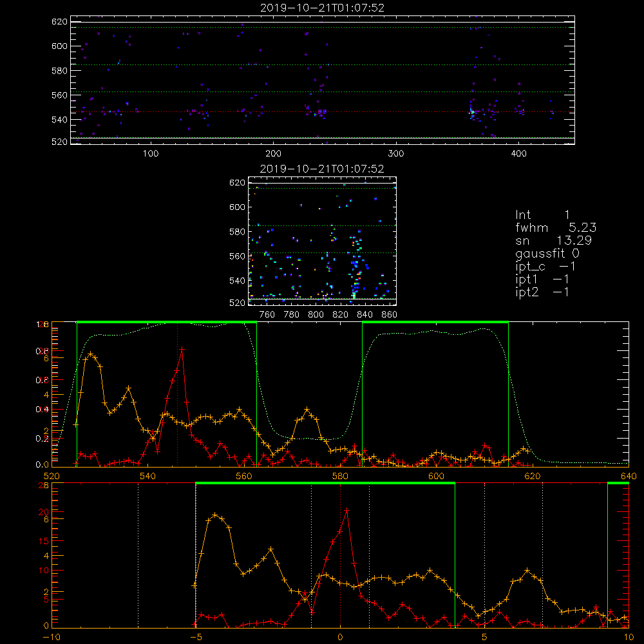This screenshot has height=644, width=644.
Task: Click the orange peak near -4.3 in the bottom plot
Action: pos(215,515)
